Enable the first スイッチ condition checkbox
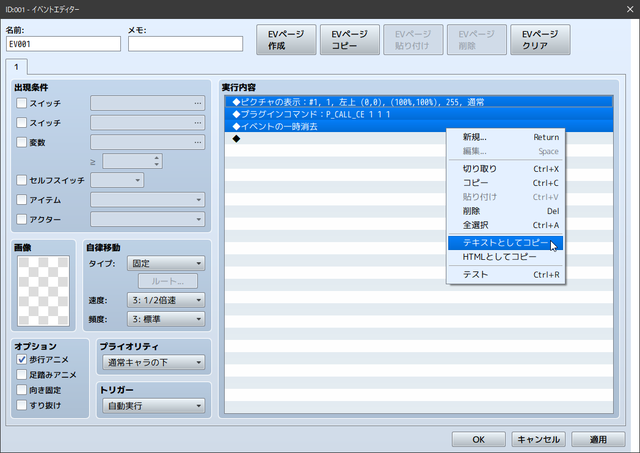 tap(22, 103)
